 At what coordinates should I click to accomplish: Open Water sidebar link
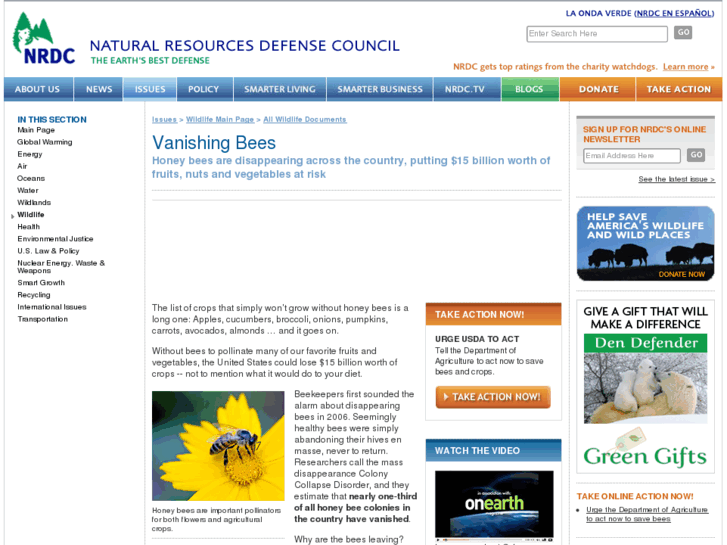[28, 190]
